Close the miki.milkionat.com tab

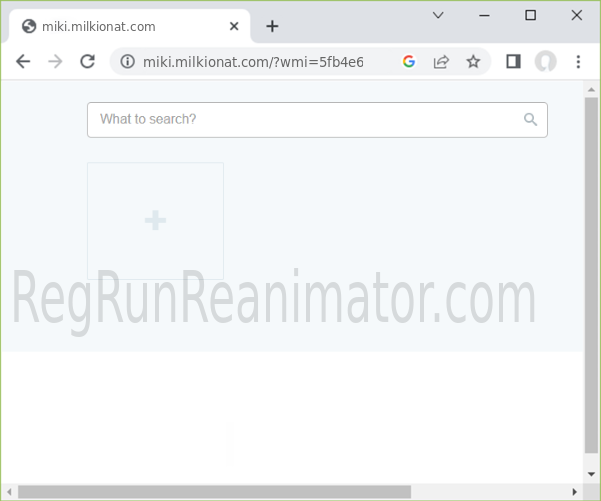click(x=234, y=27)
